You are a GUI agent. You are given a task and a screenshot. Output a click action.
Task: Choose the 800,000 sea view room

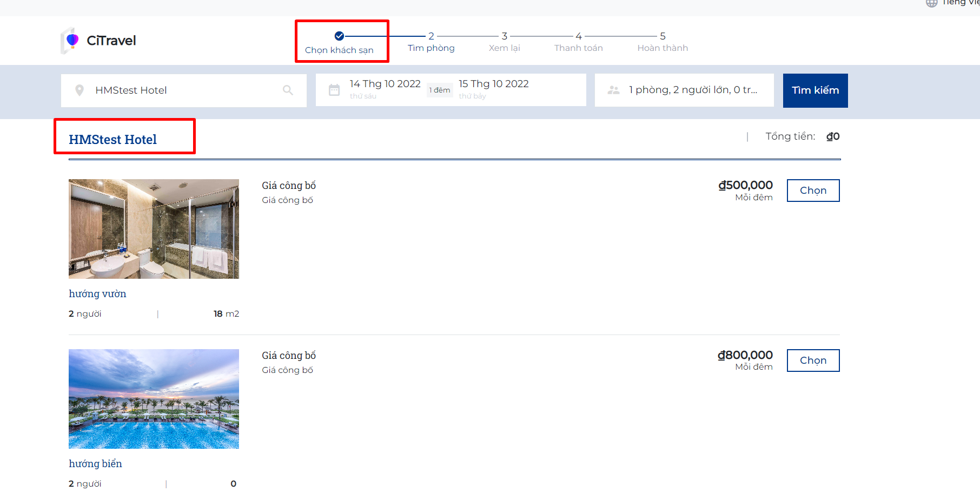(x=813, y=361)
